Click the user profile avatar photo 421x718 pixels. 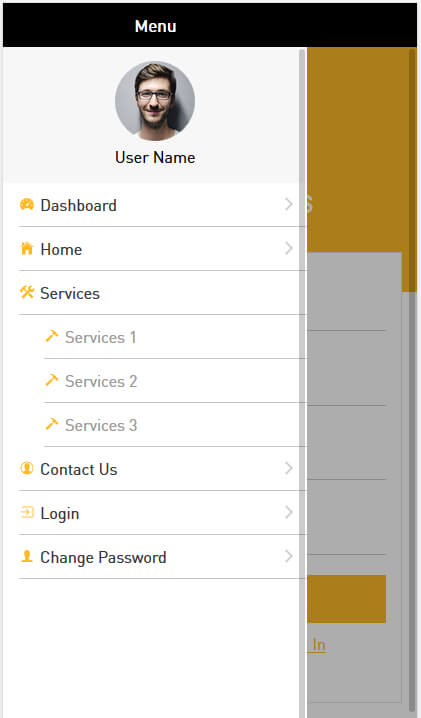click(155, 101)
